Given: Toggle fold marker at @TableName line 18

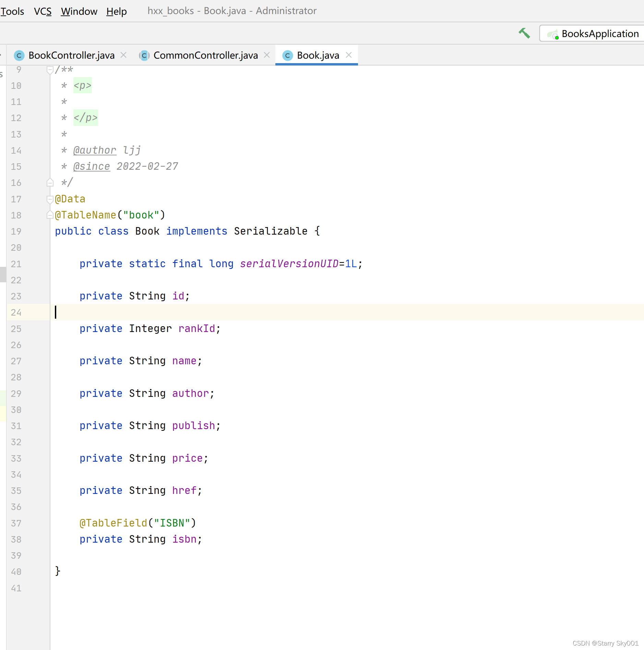Looking at the screenshot, I should pos(50,215).
